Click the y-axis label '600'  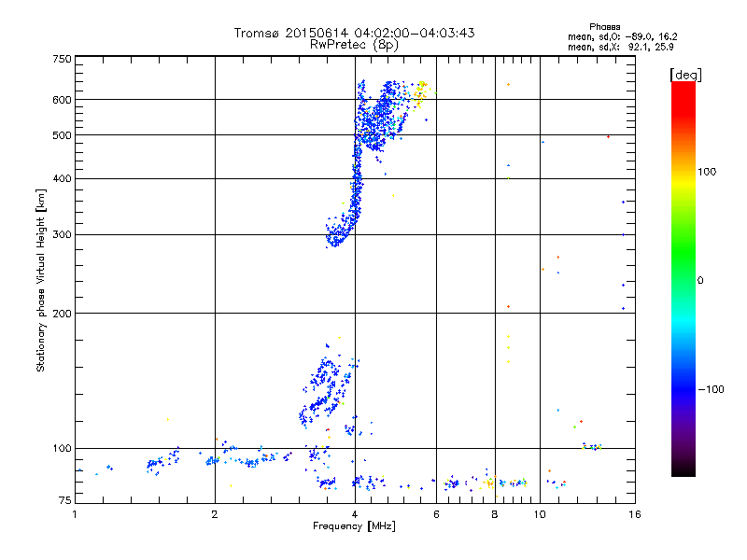pyautogui.click(x=62, y=100)
